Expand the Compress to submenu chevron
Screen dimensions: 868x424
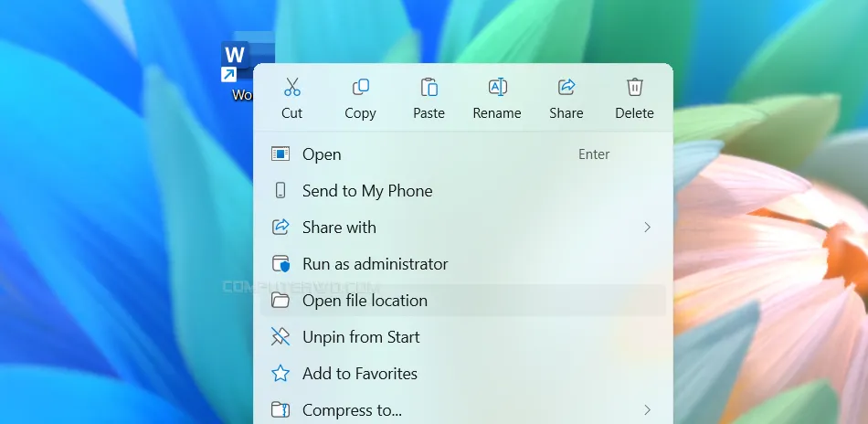click(647, 409)
